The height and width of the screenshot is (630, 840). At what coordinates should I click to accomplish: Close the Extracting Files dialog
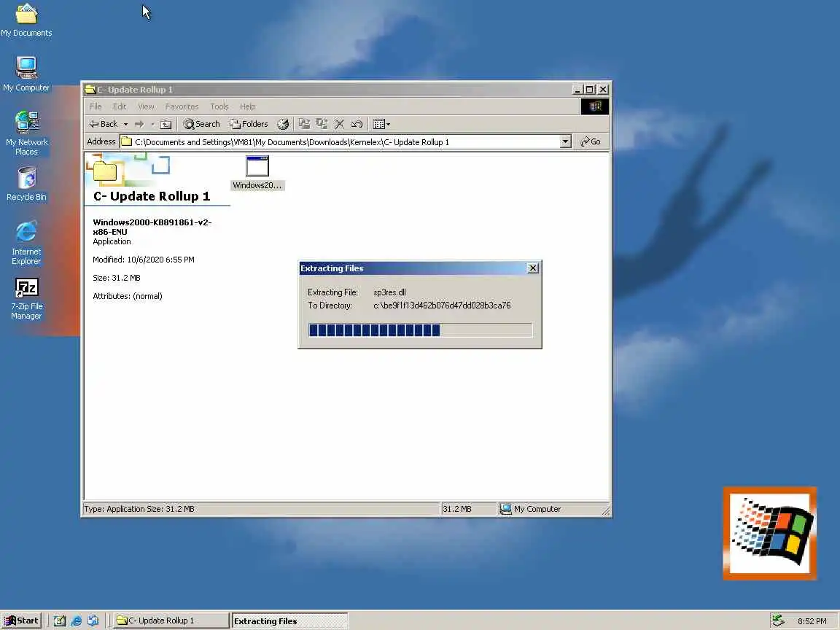[532, 268]
